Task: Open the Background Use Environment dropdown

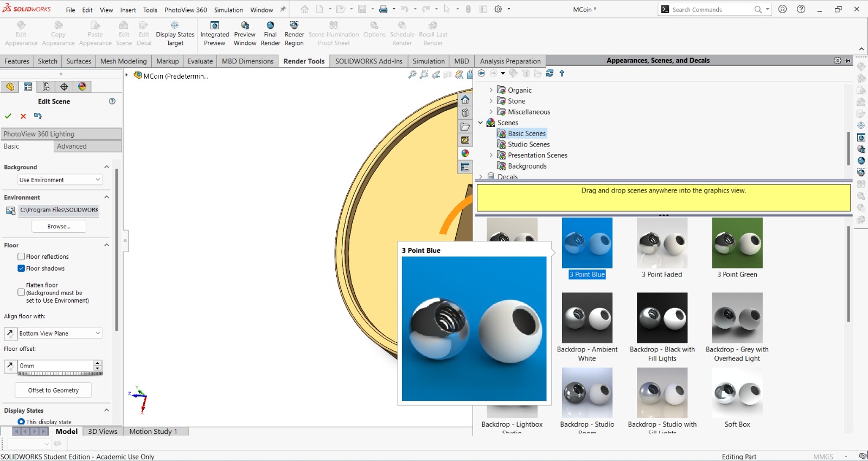Action: [60, 180]
